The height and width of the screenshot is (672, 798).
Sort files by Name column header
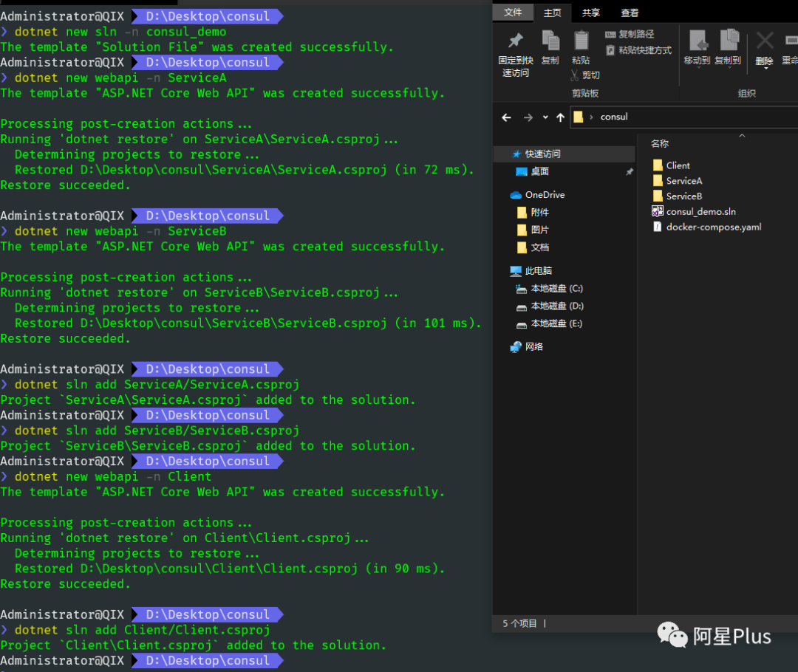coord(660,144)
